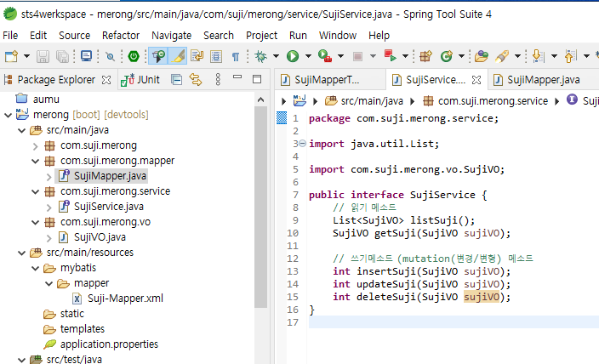Toggle Mark Occurrences highlighter button
This screenshot has height=364, width=599.
(178, 56)
